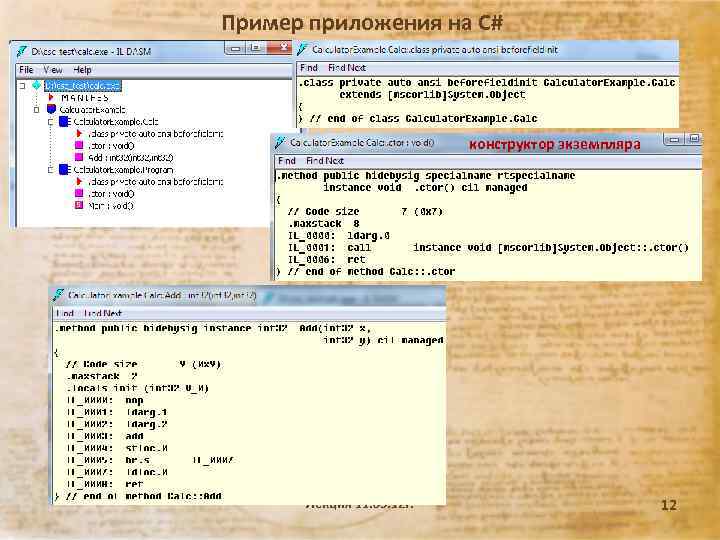Close the IL DASM main window
The image size is (720, 540).
(281, 48)
